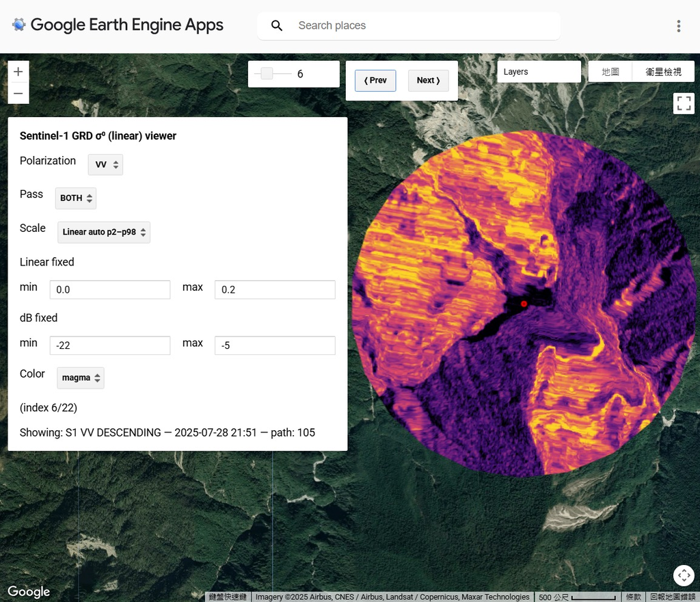Switch the base map to 衛星檢視

[663, 72]
